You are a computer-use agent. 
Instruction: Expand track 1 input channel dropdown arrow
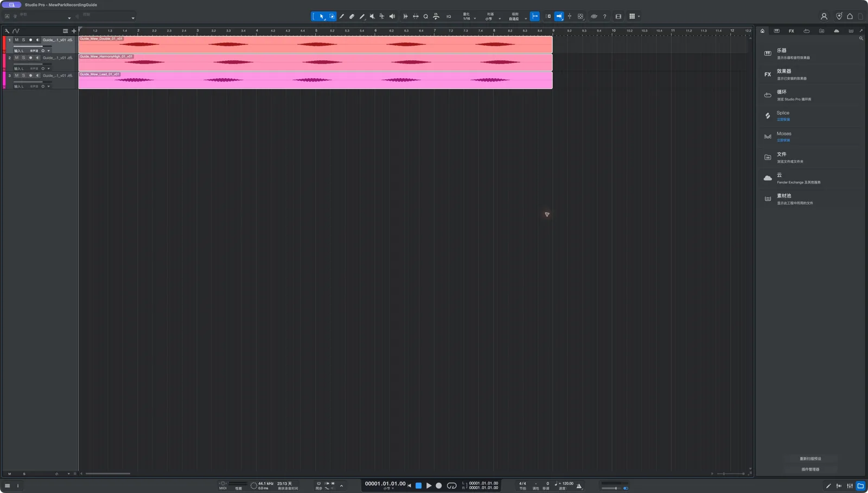(48, 50)
